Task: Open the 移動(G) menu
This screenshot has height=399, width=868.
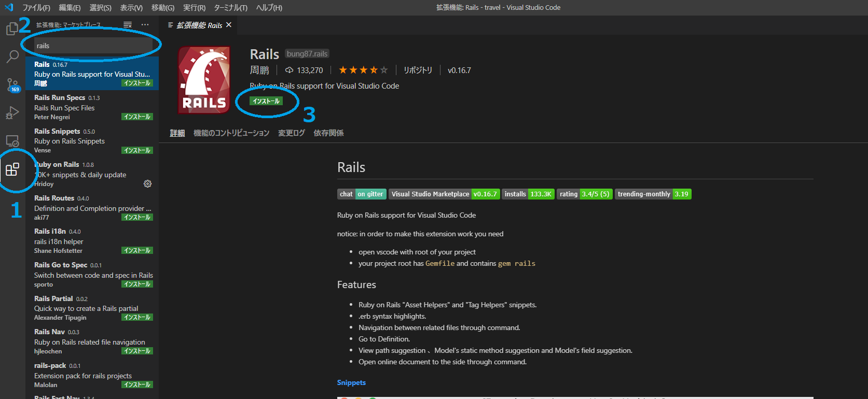Action: coord(163,8)
